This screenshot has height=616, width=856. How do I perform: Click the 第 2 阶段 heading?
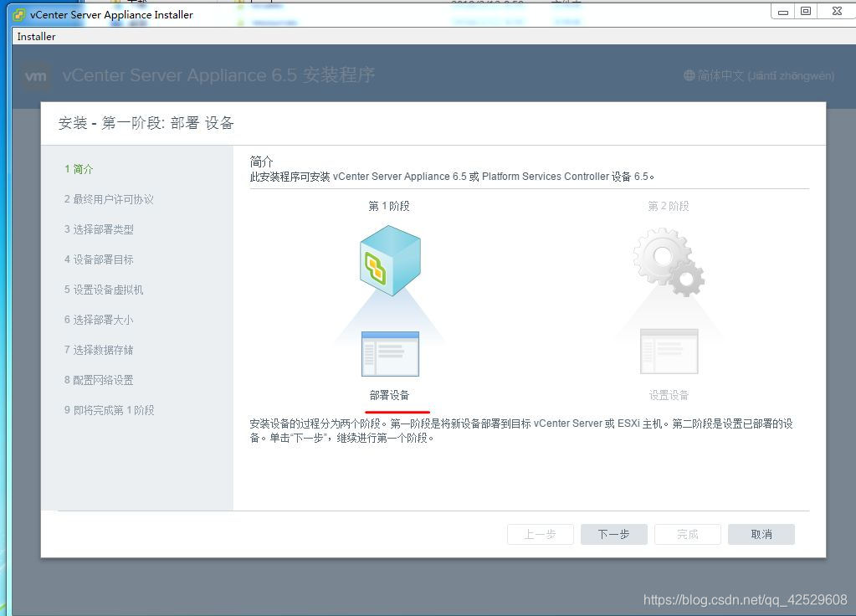669,206
